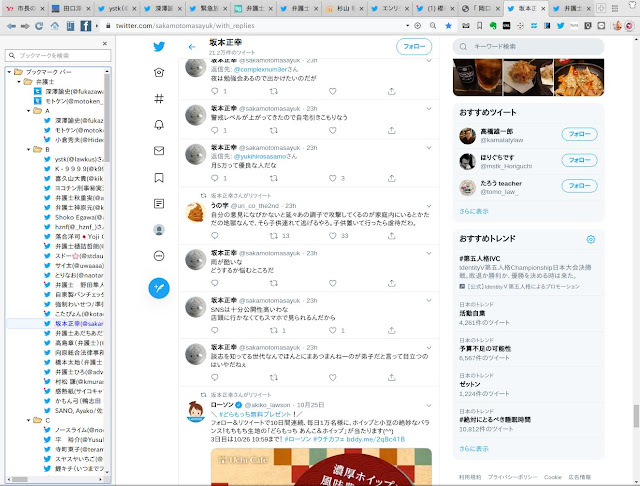Open More options circle icon in sidebar
Viewport: 640px width, 486px height.
[x=159, y=256]
